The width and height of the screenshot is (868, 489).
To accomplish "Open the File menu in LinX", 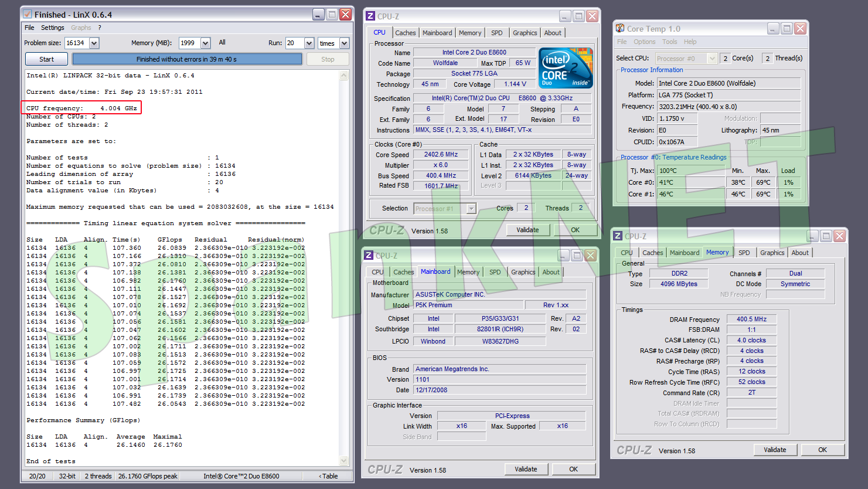I will pyautogui.click(x=29, y=28).
